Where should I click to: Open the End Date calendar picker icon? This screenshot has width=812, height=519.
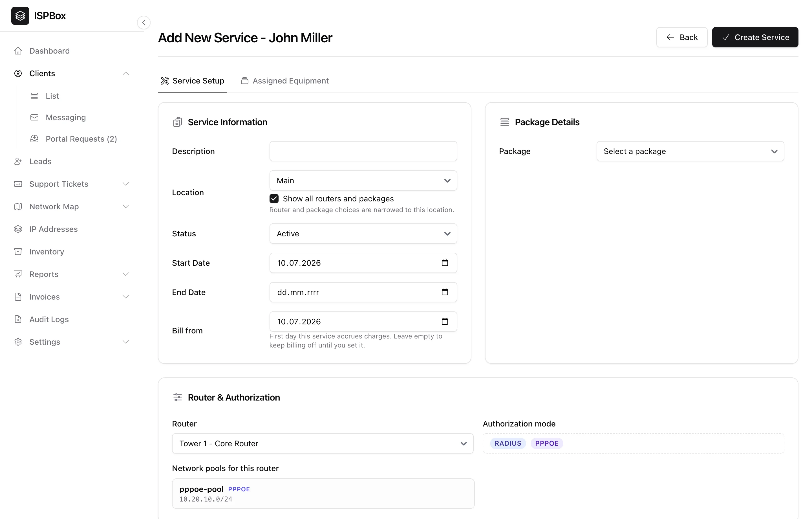(x=445, y=292)
